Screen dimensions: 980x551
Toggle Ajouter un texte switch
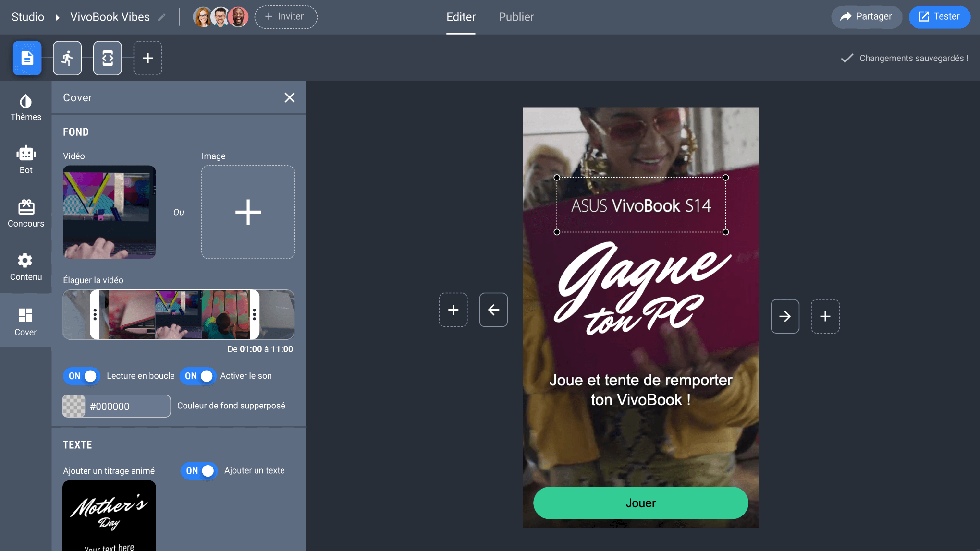point(199,471)
